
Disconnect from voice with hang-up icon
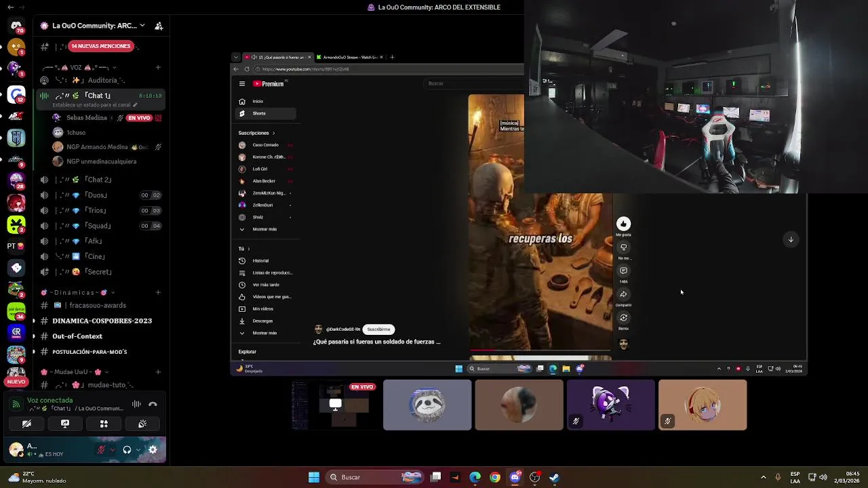coord(153,404)
